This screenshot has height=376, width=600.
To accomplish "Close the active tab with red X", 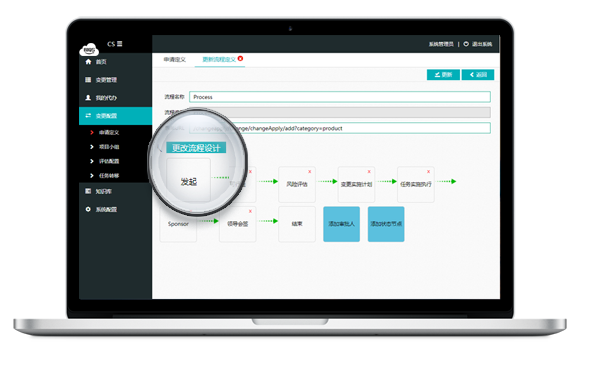I will (240, 59).
